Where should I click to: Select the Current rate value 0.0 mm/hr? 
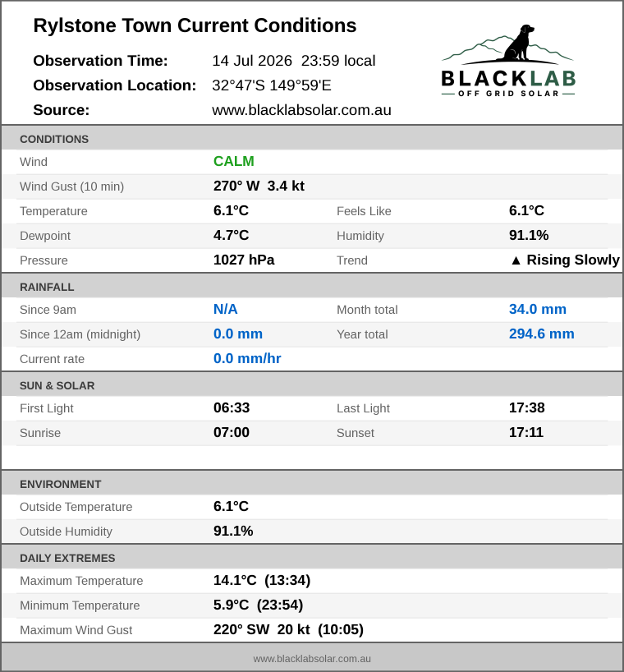pyautogui.click(x=247, y=358)
